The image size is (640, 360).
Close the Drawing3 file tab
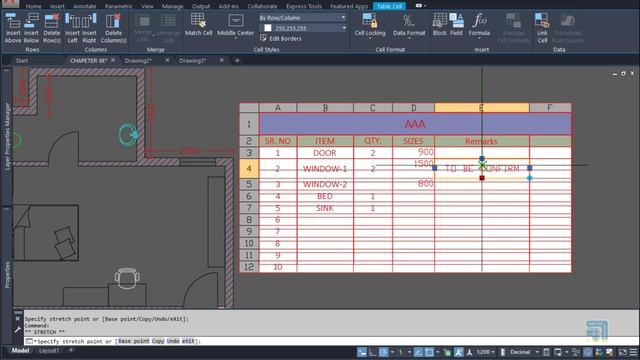(x=222, y=60)
